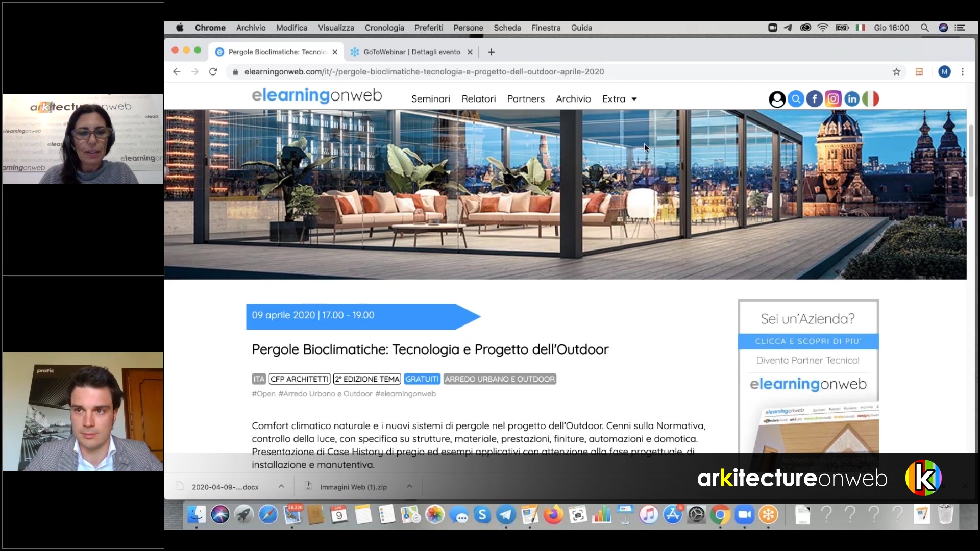Click the GRATUITI tag

pyautogui.click(x=422, y=379)
